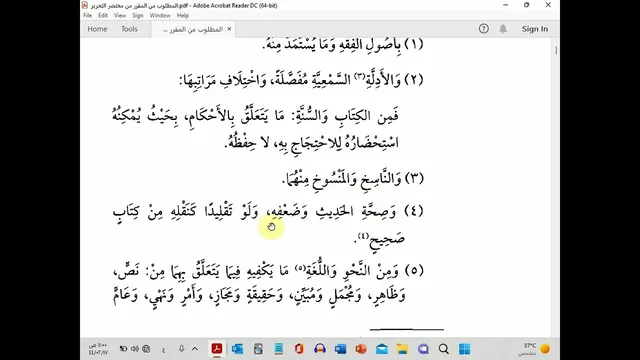640x360 pixels.
Task: Open the Window menu
Action: [x=160, y=16]
